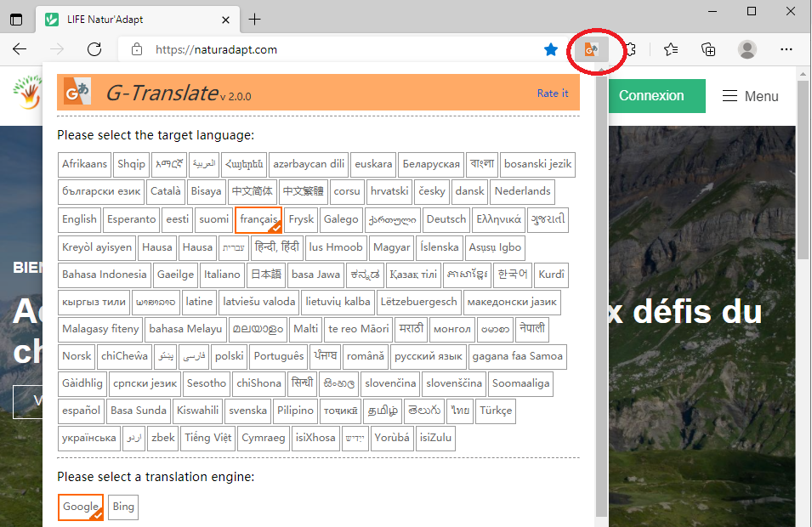Viewport: 812px width, 527px height.
Task: Choose Shqip language button
Action: (131, 164)
